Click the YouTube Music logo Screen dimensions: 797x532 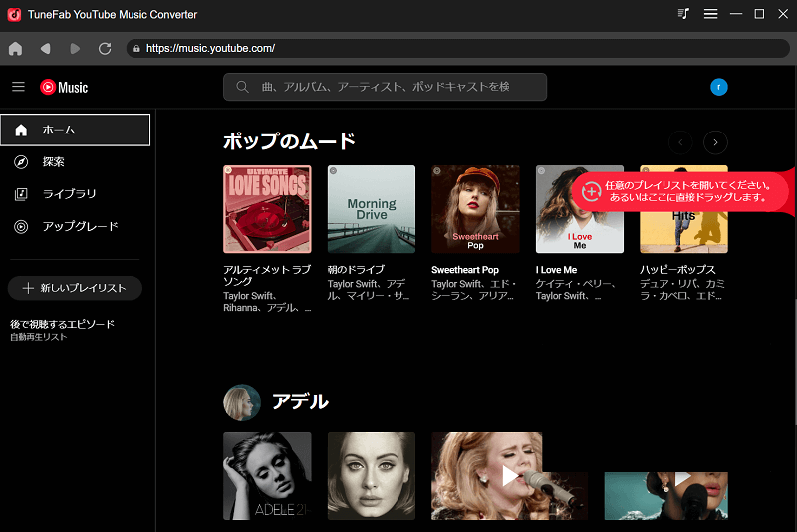[64, 87]
